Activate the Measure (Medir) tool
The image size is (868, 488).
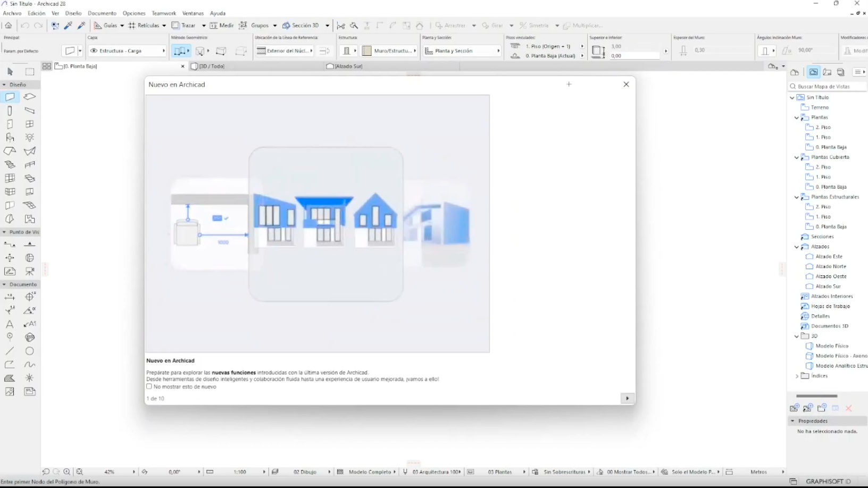point(221,26)
